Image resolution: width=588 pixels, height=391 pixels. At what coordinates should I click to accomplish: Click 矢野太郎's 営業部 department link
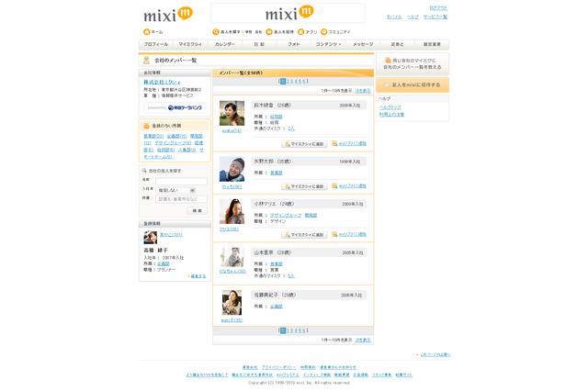(277, 173)
